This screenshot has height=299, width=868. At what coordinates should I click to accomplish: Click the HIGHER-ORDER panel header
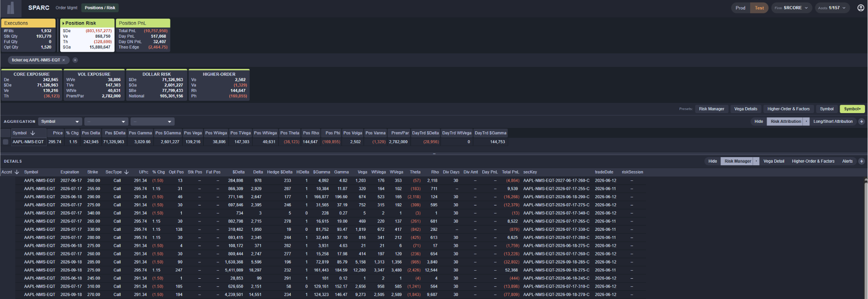(219, 74)
